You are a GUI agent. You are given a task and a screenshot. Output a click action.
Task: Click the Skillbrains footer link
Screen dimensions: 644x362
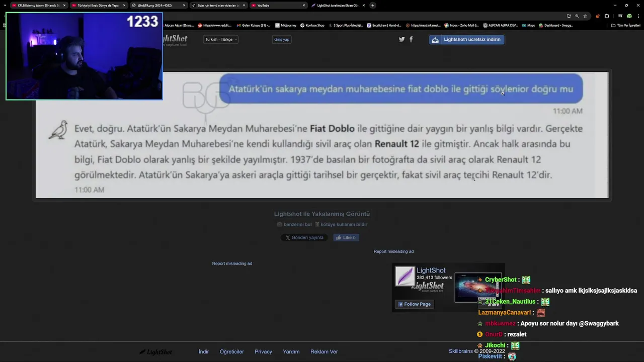tap(461, 351)
